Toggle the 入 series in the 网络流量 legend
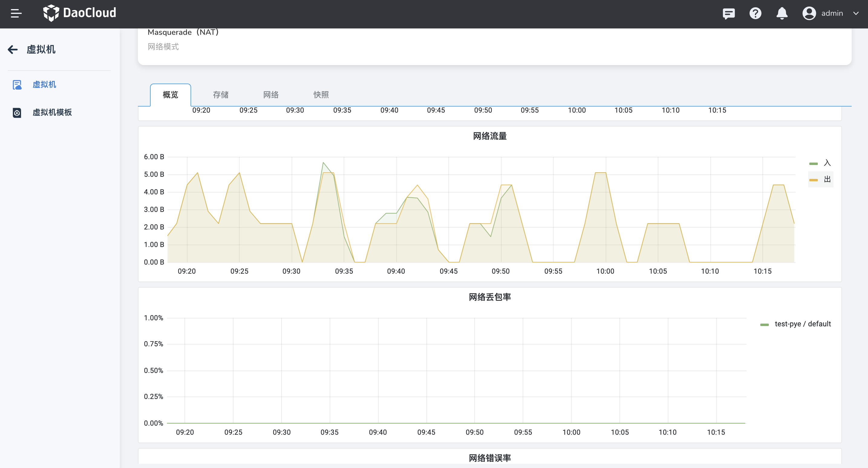 point(827,163)
